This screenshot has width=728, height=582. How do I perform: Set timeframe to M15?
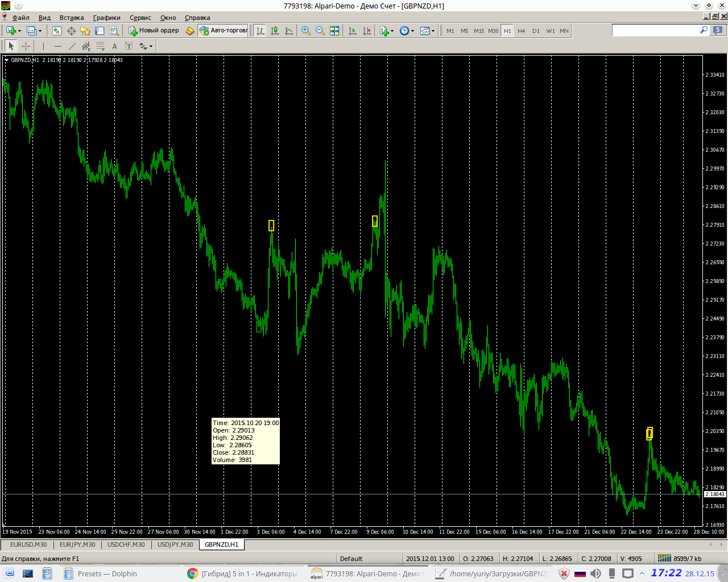click(x=479, y=31)
